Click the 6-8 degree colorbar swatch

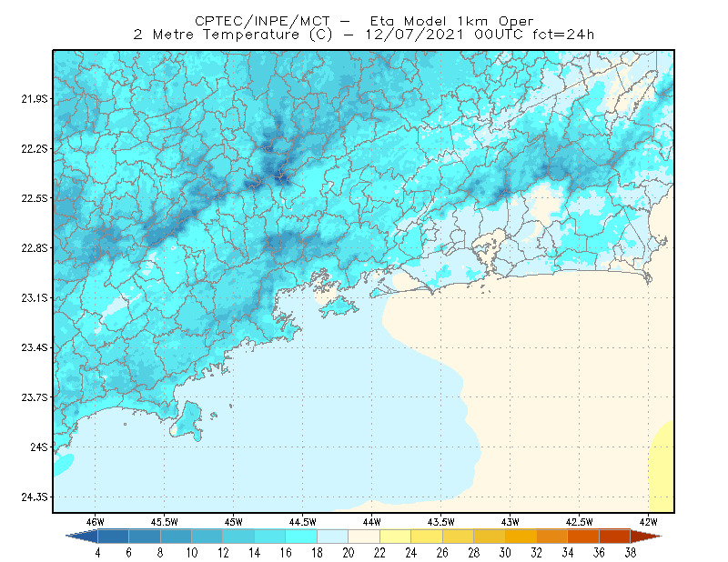point(145,536)
